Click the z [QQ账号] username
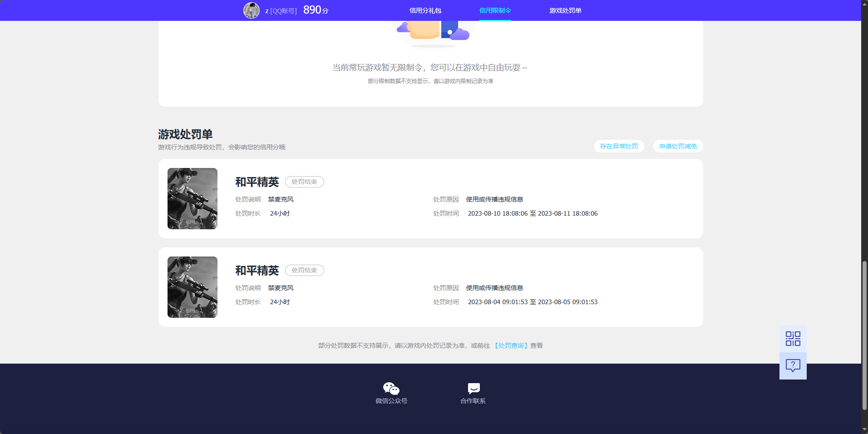868x434 pixels. click(281, 11)
